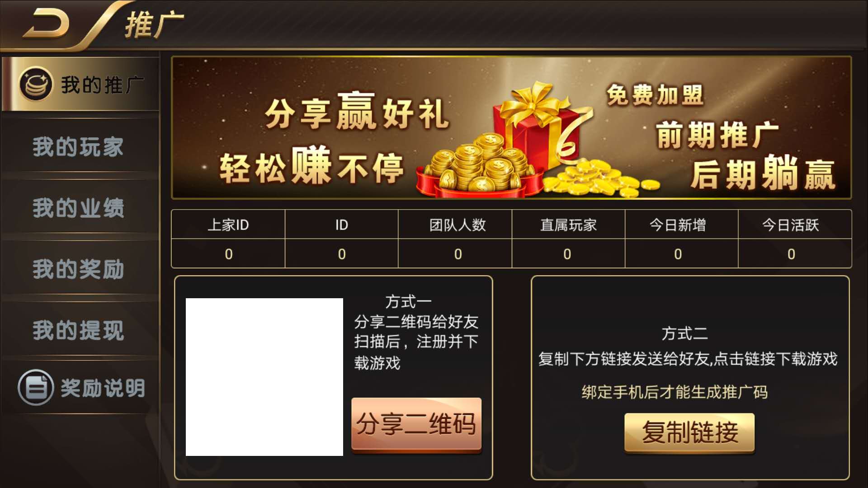Open the 我的业绩 section

78,208
